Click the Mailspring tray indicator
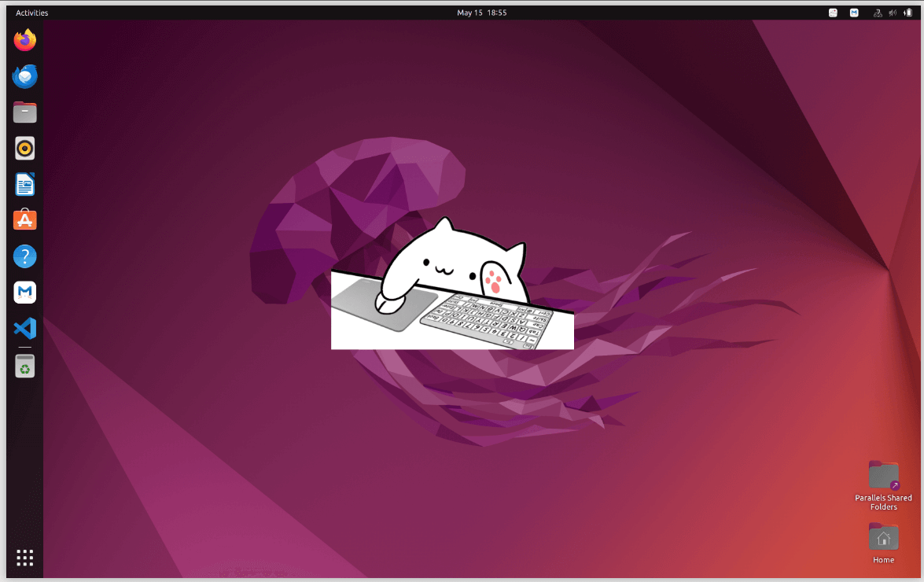This screenshot has height=582, width=924. [x=854, y=13]
